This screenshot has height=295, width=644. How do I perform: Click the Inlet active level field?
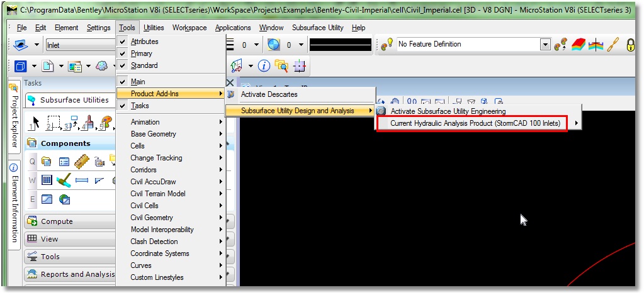point(81,45)
